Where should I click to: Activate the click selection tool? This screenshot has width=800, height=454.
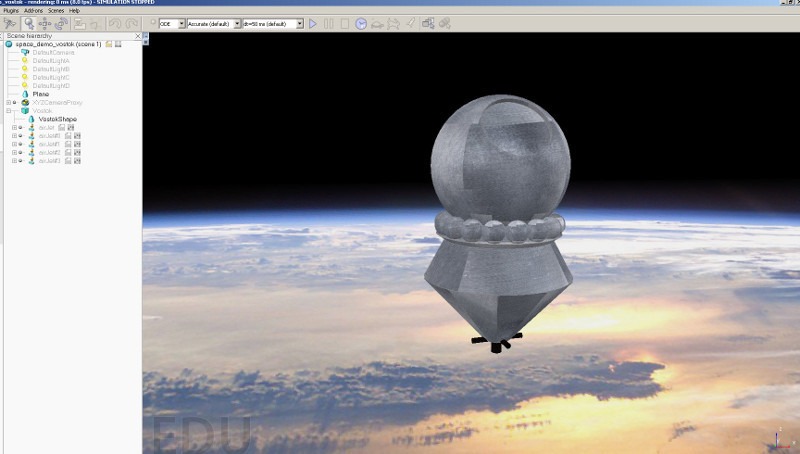(28, 23)
